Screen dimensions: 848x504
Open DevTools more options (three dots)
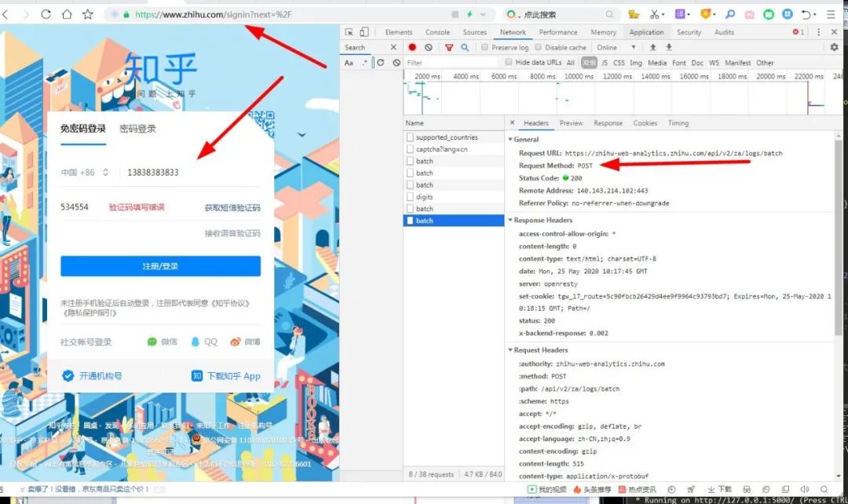click(818, 32)
